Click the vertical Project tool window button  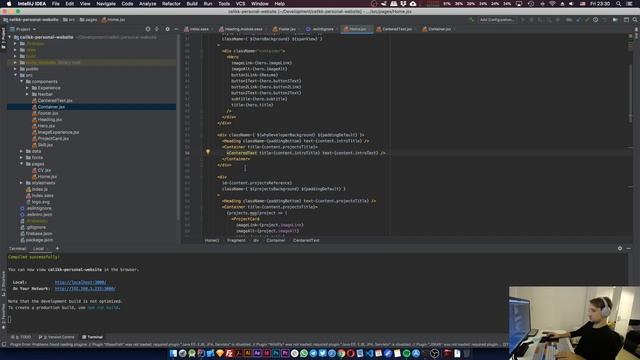(x=3, y=38)
